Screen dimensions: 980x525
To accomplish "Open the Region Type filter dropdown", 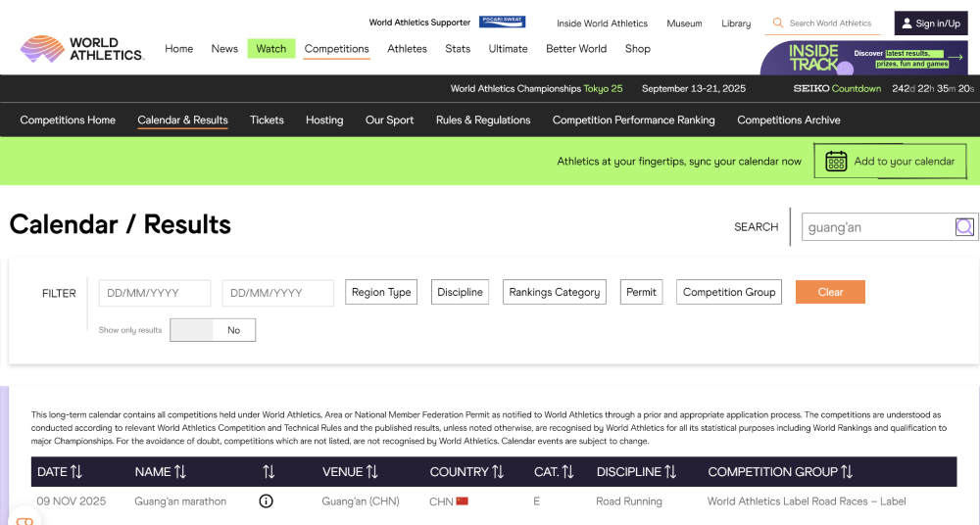I will 381,292.
